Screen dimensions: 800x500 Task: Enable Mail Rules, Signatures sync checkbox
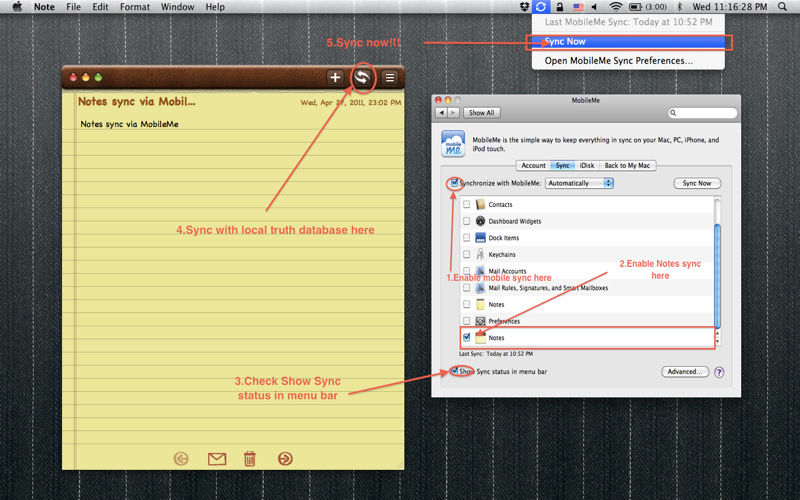(466, 288)
